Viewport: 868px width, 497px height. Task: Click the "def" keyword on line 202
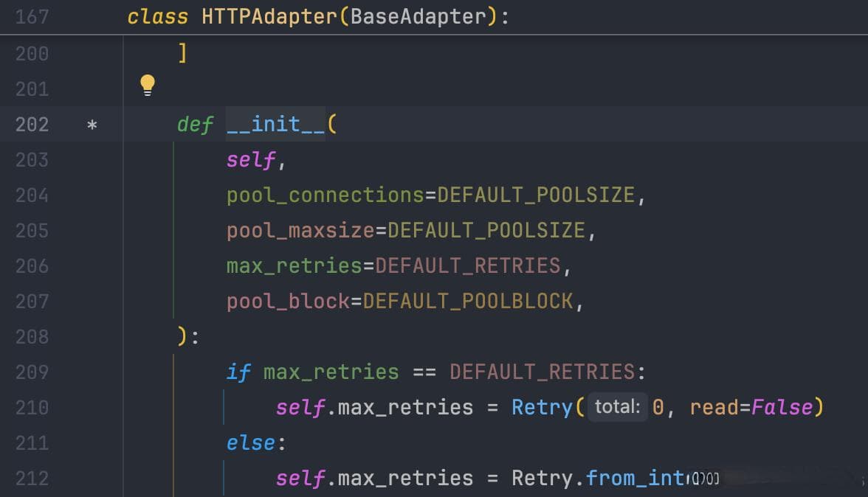point(195,125)
